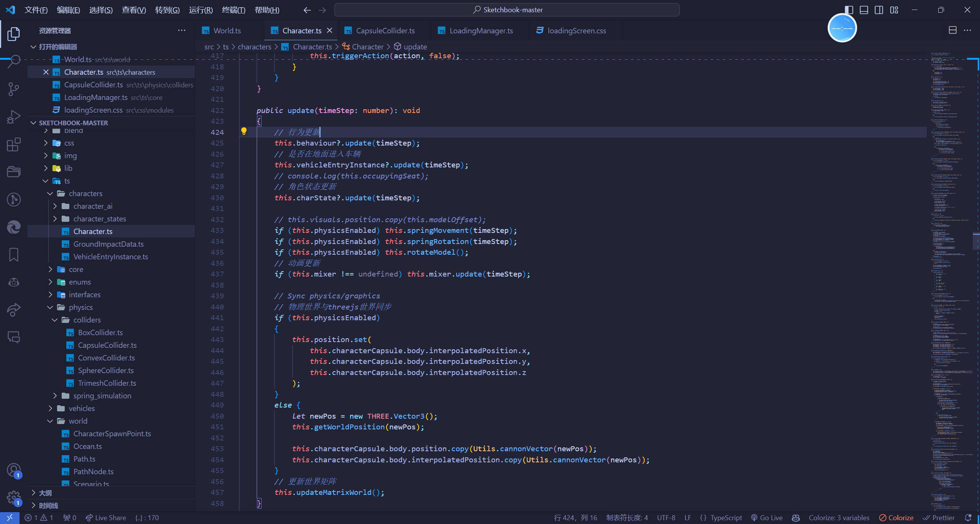
Task: Split the editor to the right
Action: pos(953,30)
